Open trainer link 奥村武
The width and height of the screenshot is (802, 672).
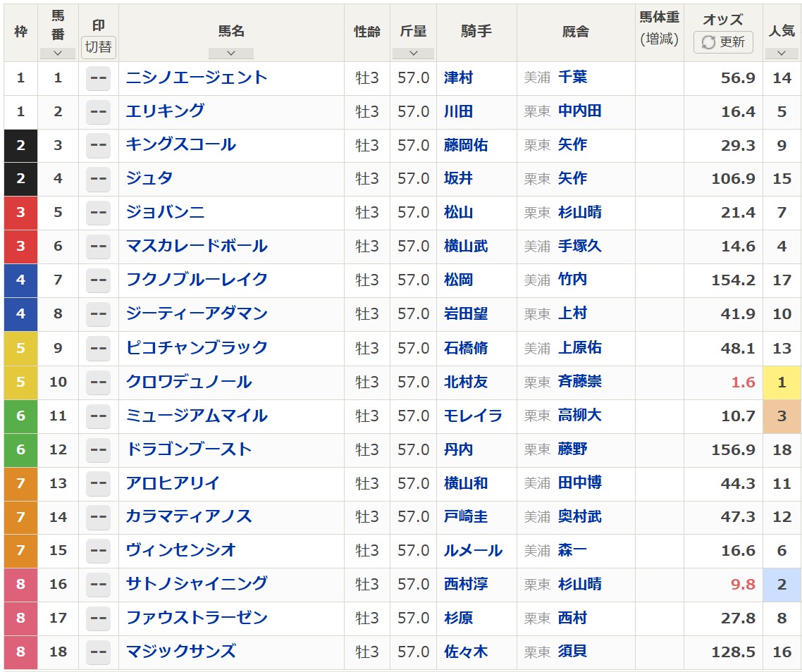[579, 516]
